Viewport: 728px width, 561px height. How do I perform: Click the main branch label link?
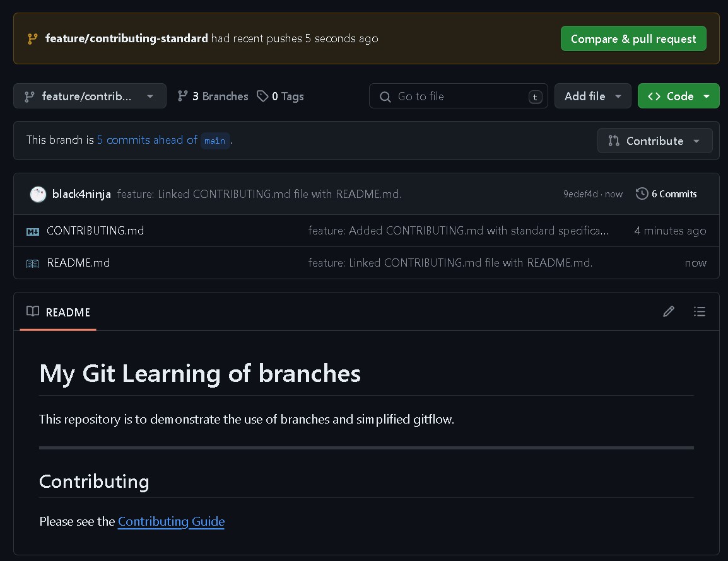pos(214,141)
